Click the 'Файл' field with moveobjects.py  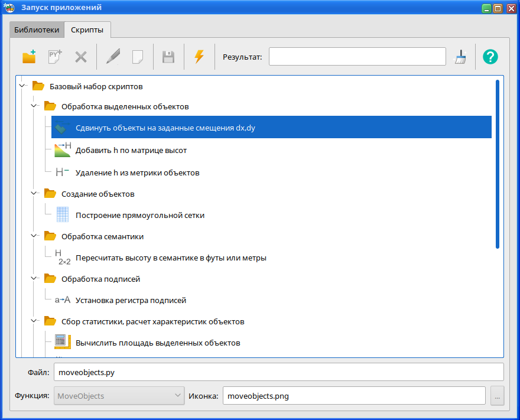[278, 372]
